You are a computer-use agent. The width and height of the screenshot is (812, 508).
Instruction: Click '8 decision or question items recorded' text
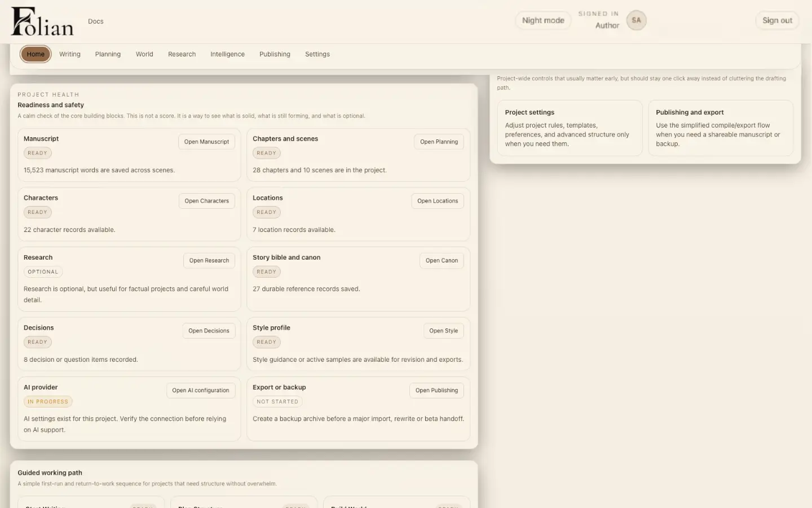pyautogui.click(x=81, y=360)
